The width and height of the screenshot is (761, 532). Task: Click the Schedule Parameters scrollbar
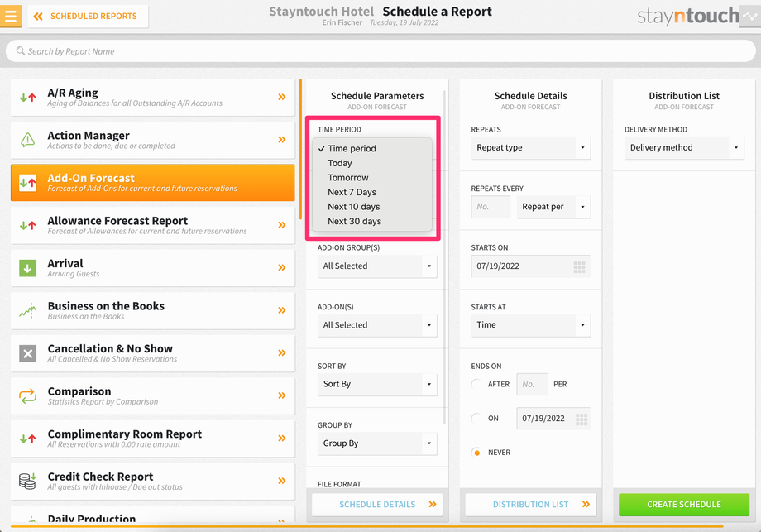(444, 257)
